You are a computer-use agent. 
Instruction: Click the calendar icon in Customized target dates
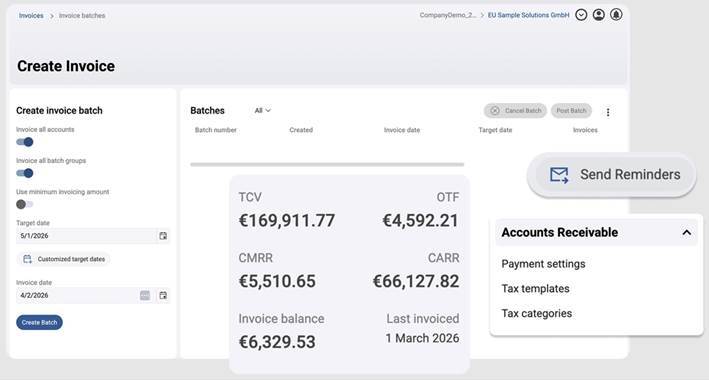point(27,259)
